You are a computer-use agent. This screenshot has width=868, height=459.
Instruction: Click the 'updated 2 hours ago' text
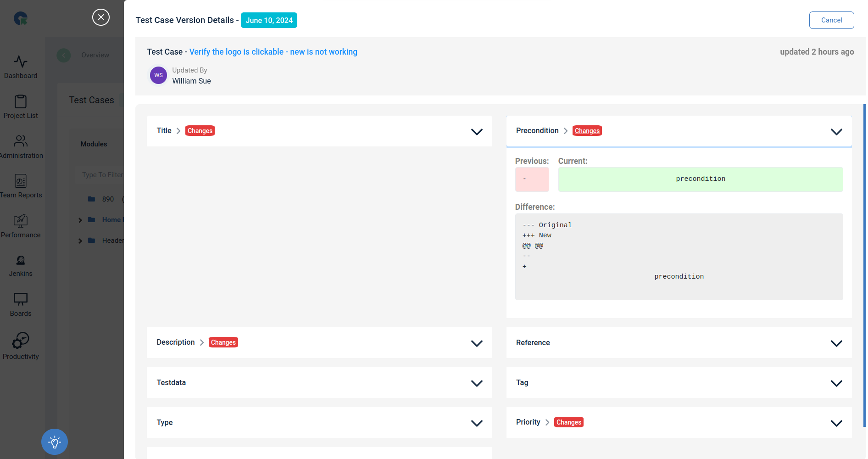pos(817,52)
